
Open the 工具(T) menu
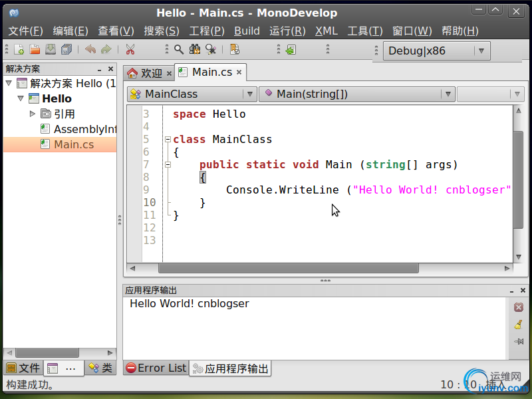365,31
